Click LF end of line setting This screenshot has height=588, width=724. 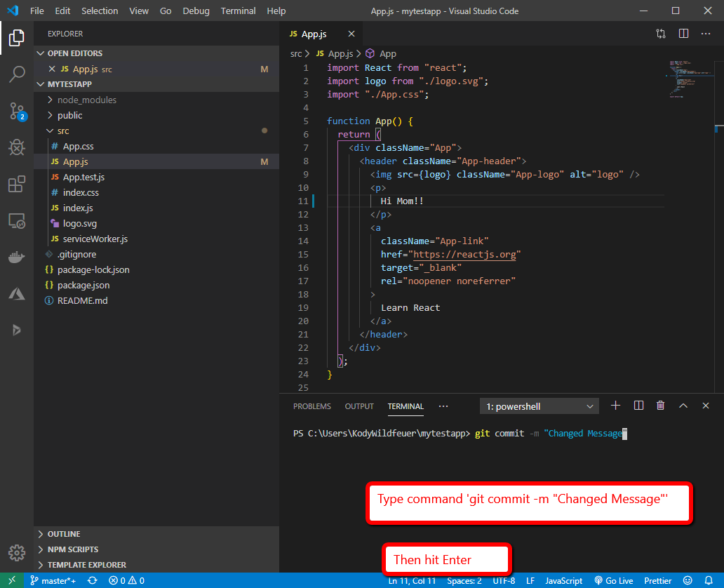[x=530, y=580]
